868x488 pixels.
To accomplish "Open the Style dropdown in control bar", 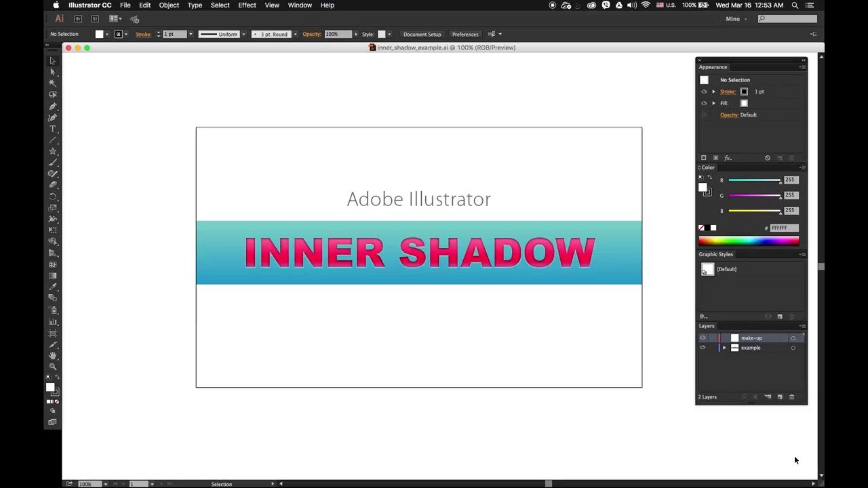I will (389, 34).
